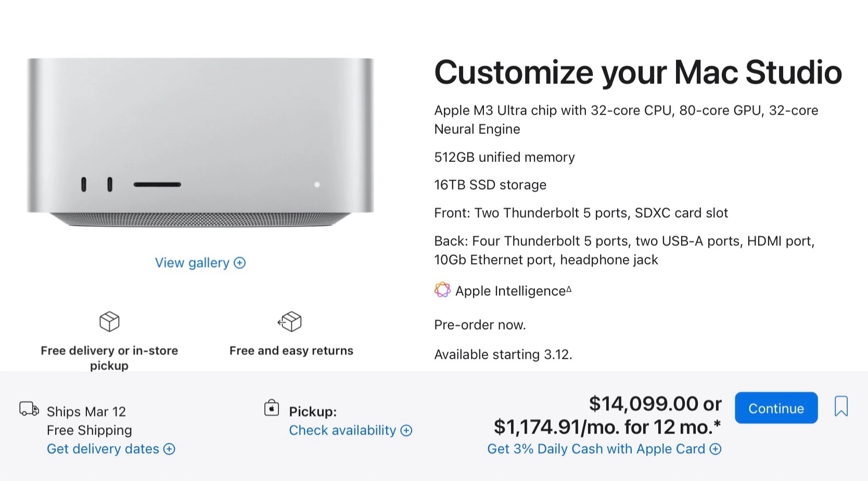
Task: Click the plus icon after Apple Card
Action: click(x=716, y=449)
